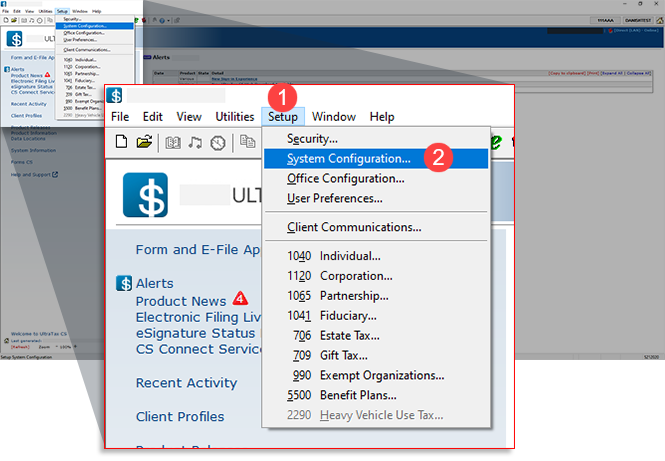Click Print link in Alerts panel
This screenshot has height=461, width=665.
click(593, 73)
